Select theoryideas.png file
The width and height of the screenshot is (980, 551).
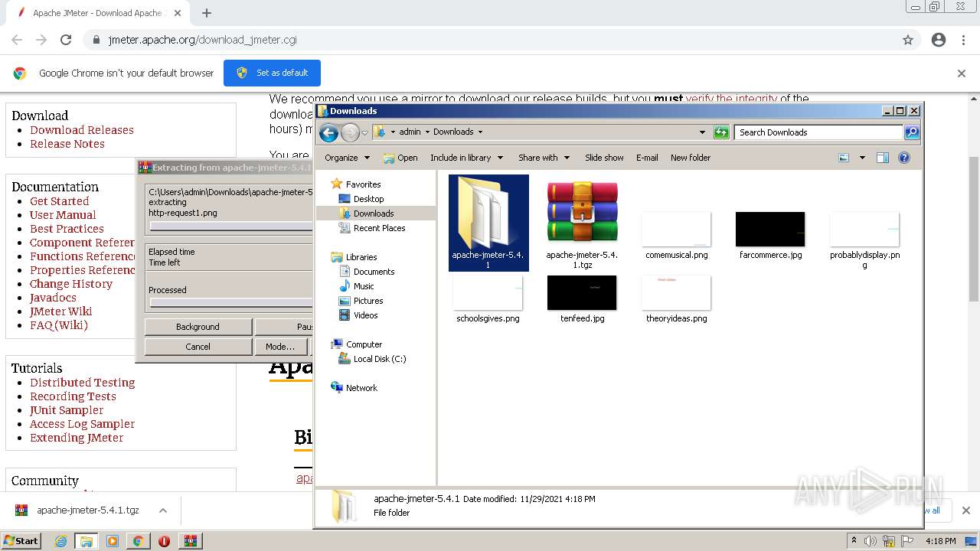pyautogui.click(x=677, y=299)
